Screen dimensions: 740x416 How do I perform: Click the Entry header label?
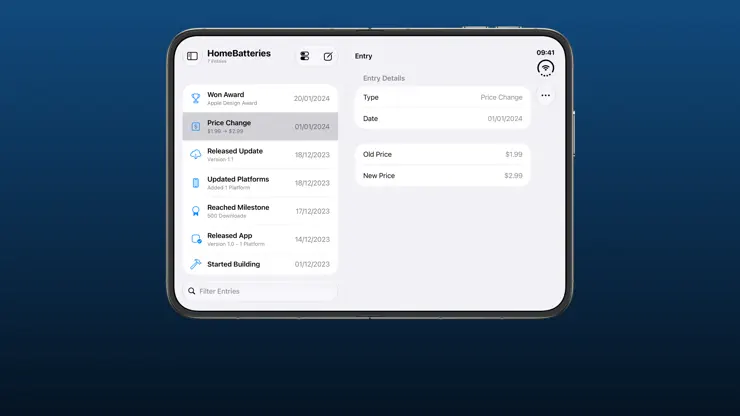363,56
